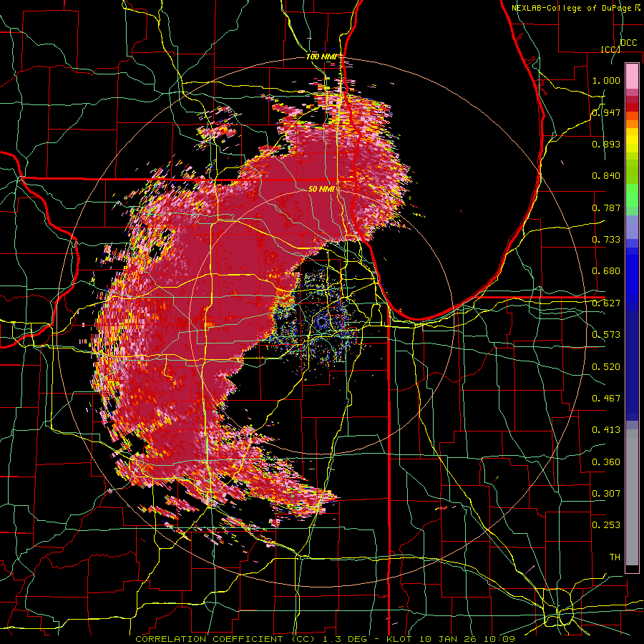Click the 100 NMI range ring label
Image resolution: width=644 pixels, height=644 pixels.
(x=321, y=57)
